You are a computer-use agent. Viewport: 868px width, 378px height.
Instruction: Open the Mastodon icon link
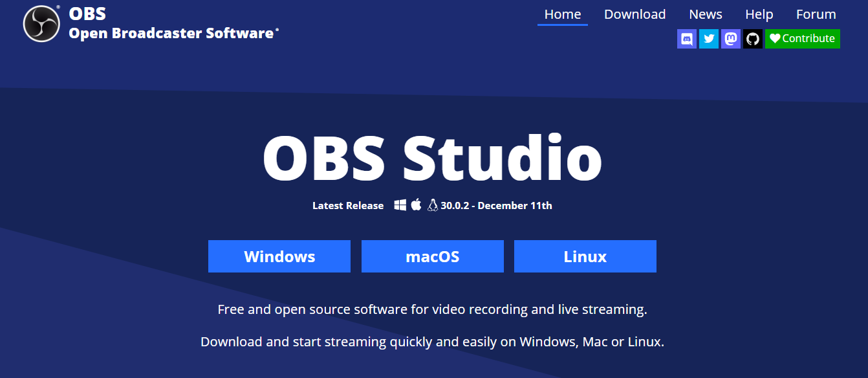731,39
